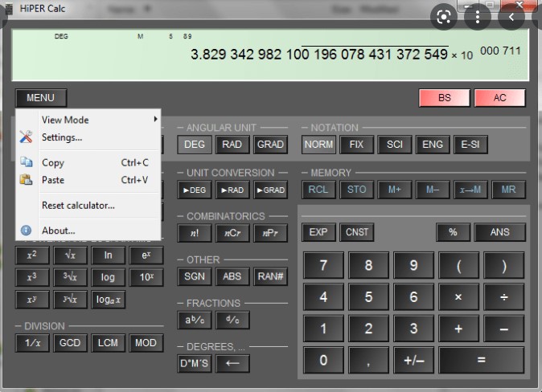Click the blue About info icon

pos(26,231)
